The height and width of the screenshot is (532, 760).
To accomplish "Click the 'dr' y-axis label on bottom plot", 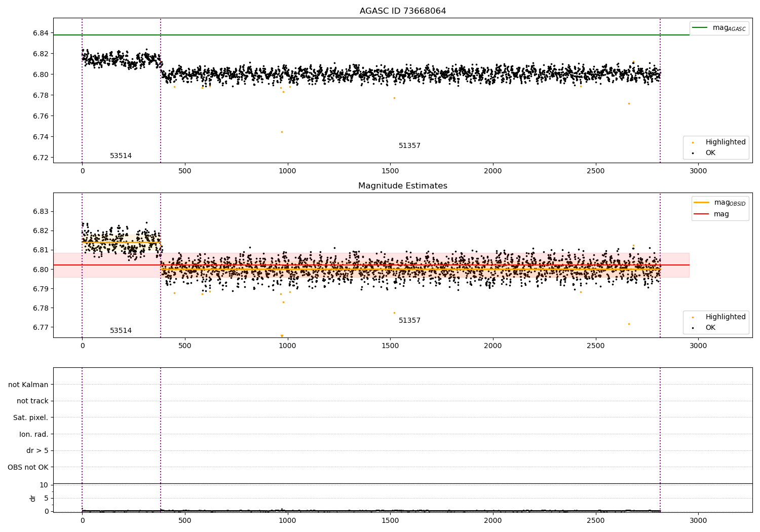I will pos(33,498).
